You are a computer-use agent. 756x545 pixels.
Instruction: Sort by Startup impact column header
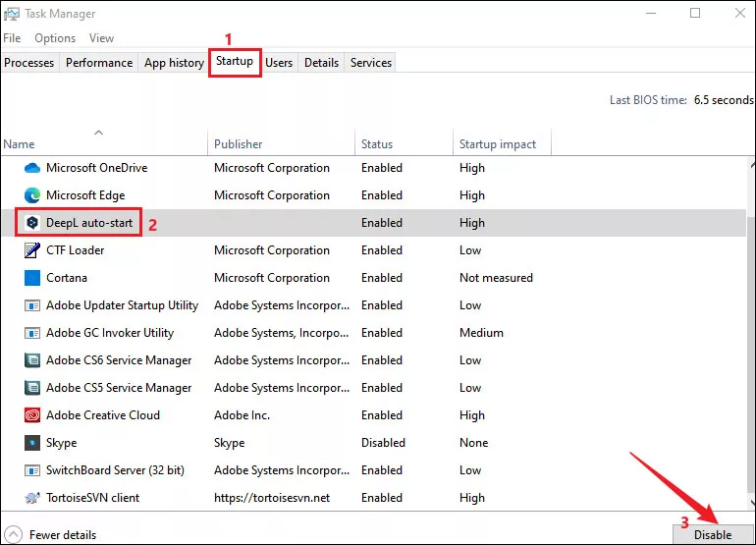tap(502, 143)
